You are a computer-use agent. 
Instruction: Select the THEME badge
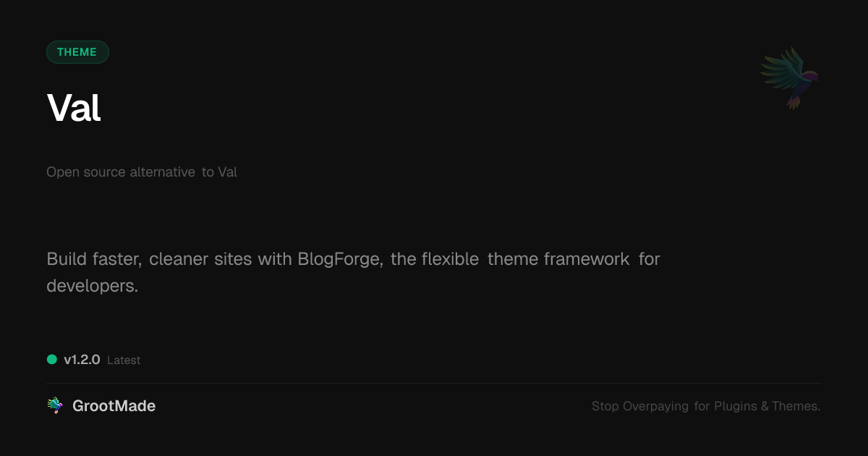[x=77, y=52]
